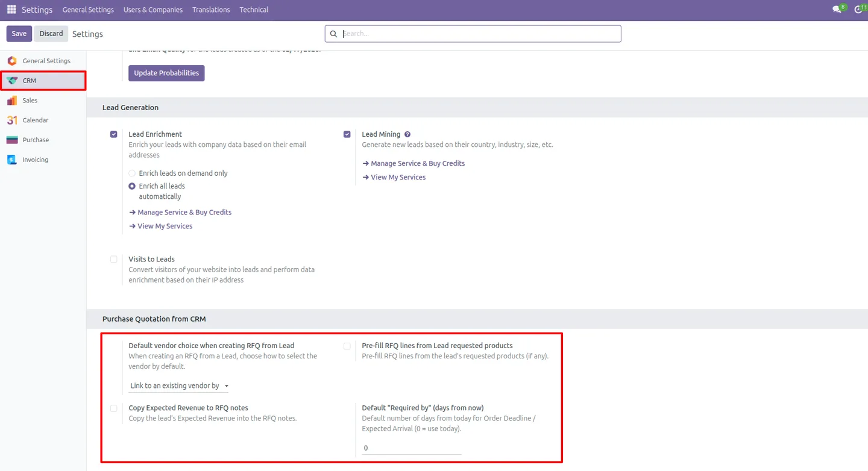The height and width of the screenshot is (471, 868).
Task: Open Lead Enrichment Manage Service & Buy Credits
Action: click(180, 213)
